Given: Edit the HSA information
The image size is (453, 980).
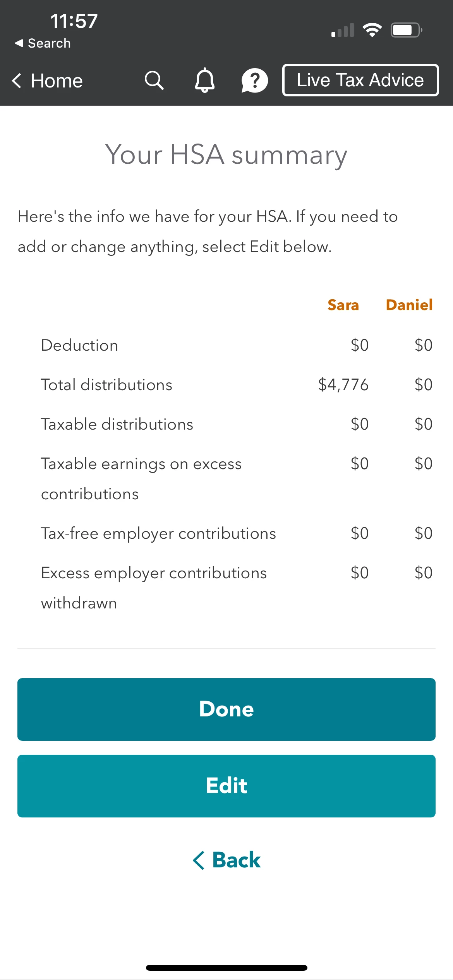Looking at the screenshot, I should [x=226, y=786].
